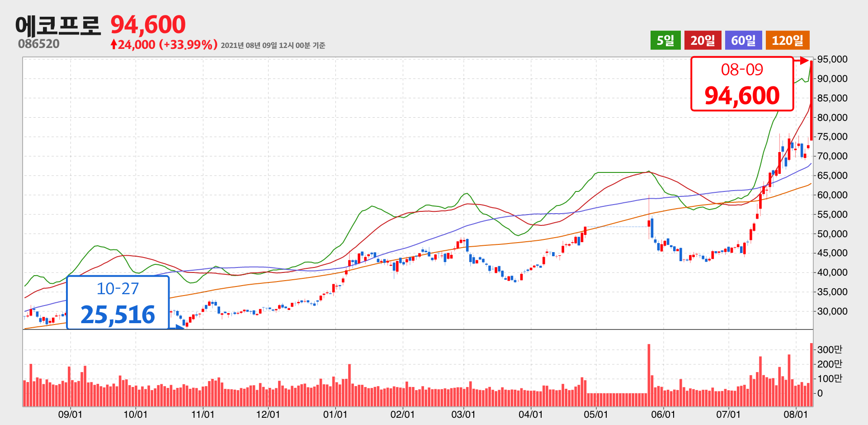Image resolution: width=868 pixels, height=425 pixels.
Task: Click the 06/01 date axis label
Action: click(663, 414)
